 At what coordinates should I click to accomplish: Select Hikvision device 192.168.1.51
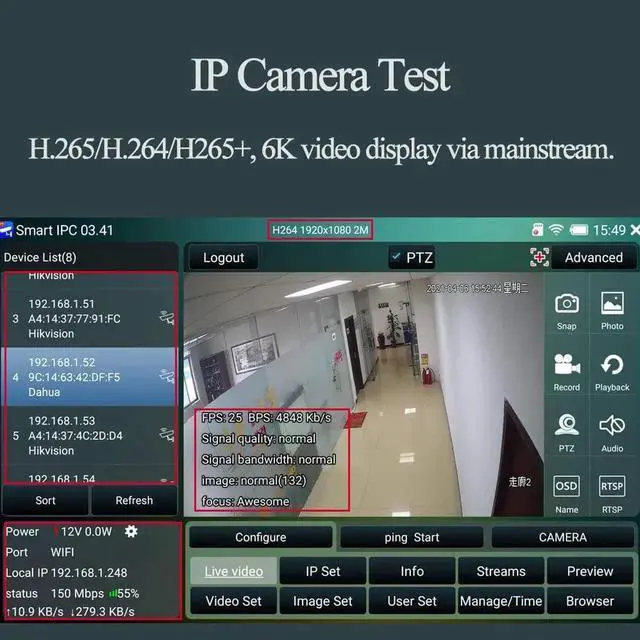pos(90,318)
